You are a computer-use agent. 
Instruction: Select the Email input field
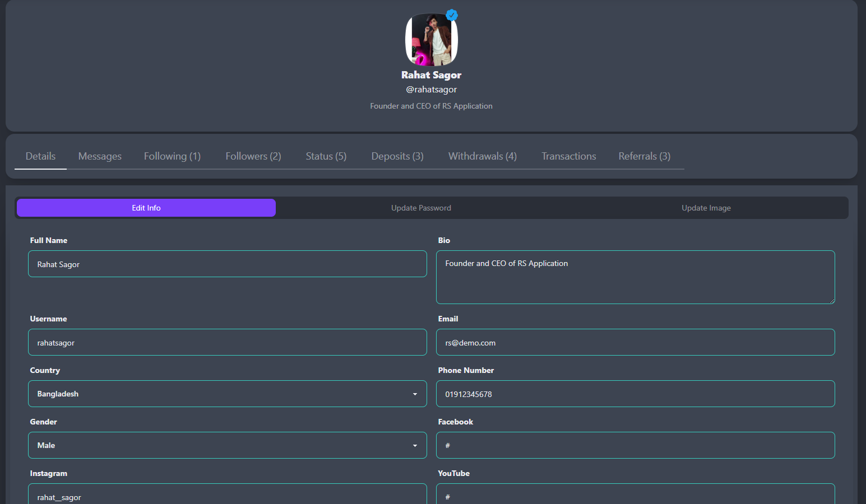click(x=635, y=342)
